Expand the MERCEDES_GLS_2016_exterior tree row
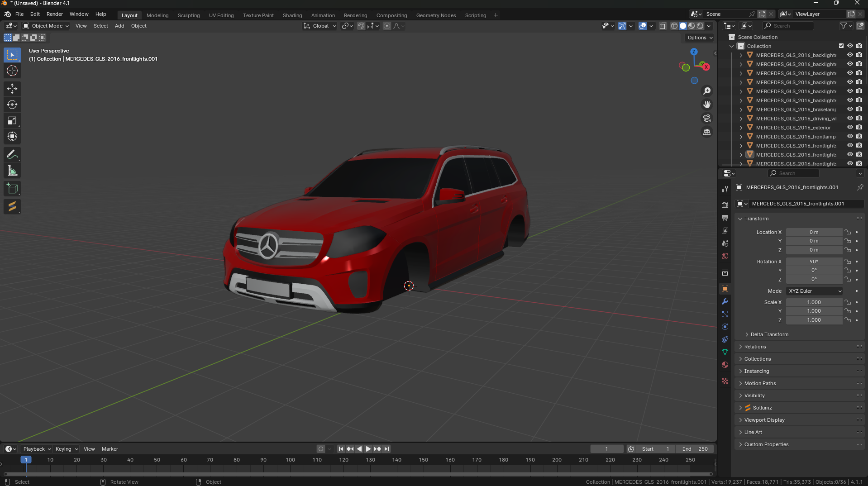The width and height of the screenshot is (868, 486). (x=741, y=128)
